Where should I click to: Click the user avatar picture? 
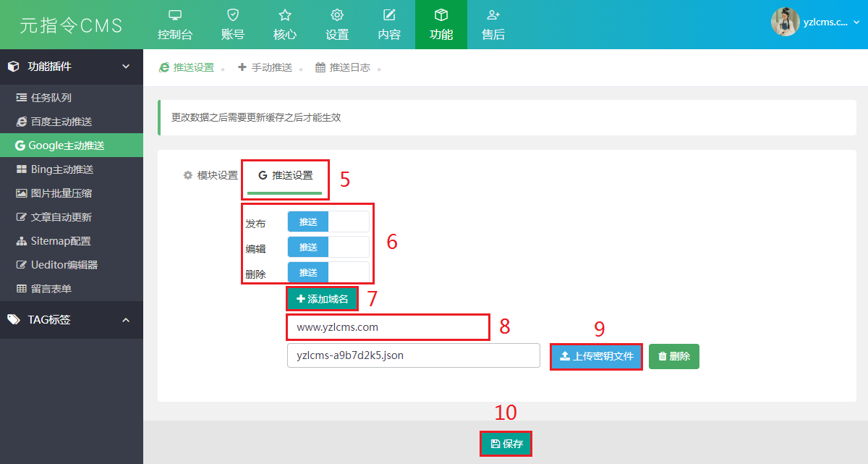click(785, 22)
